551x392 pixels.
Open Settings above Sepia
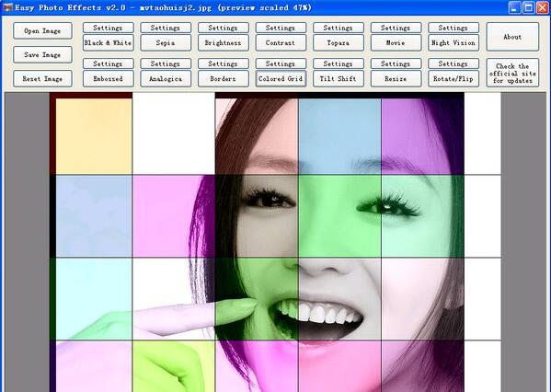point(166,28)
